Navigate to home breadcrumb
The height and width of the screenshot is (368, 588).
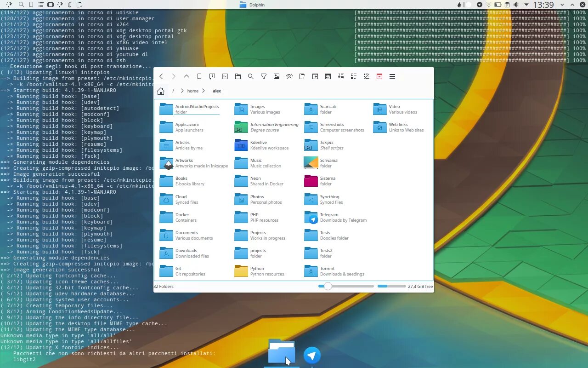[193, 91]
